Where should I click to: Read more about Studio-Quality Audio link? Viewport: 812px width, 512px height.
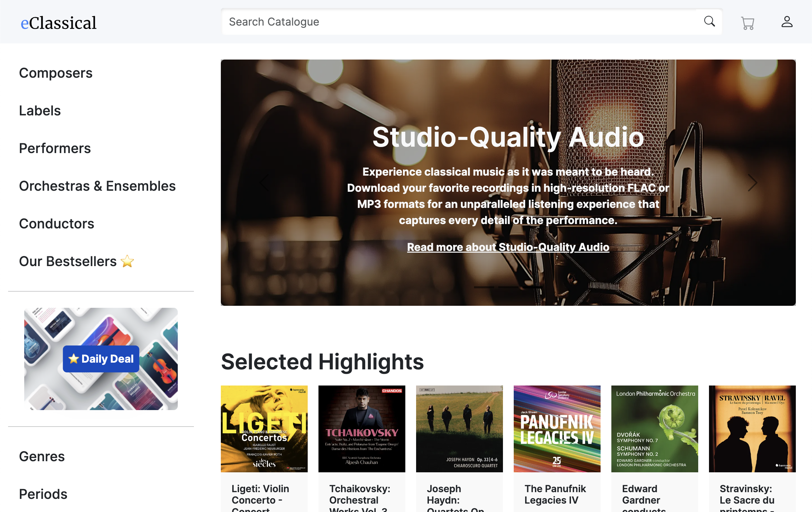tap(508, 247)
